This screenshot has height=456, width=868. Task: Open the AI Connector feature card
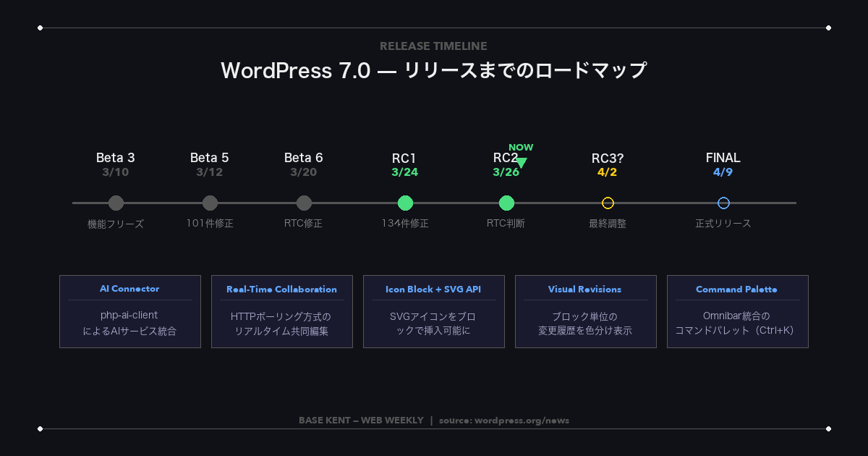[x=130, y=311]
